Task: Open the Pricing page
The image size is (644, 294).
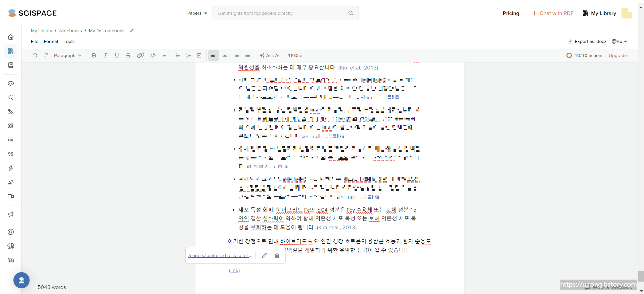Action: coord(511,13)
